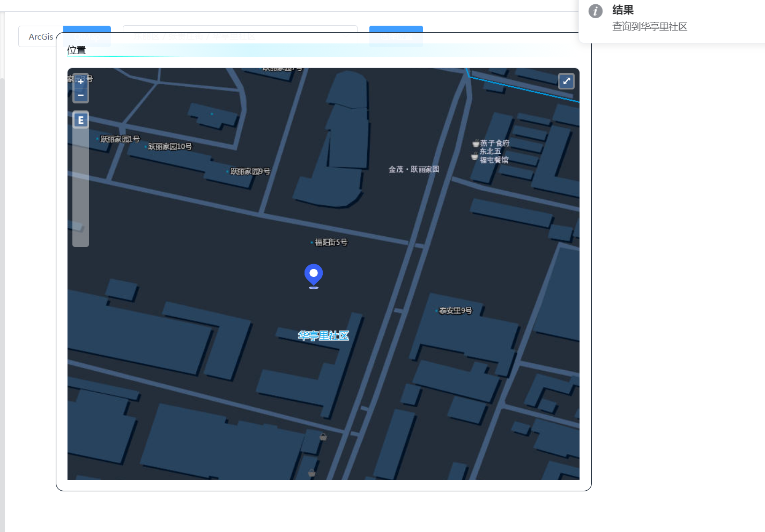Click the 查询到华亭里社区 notification message

pyautogui.click(x=650, y=26)
